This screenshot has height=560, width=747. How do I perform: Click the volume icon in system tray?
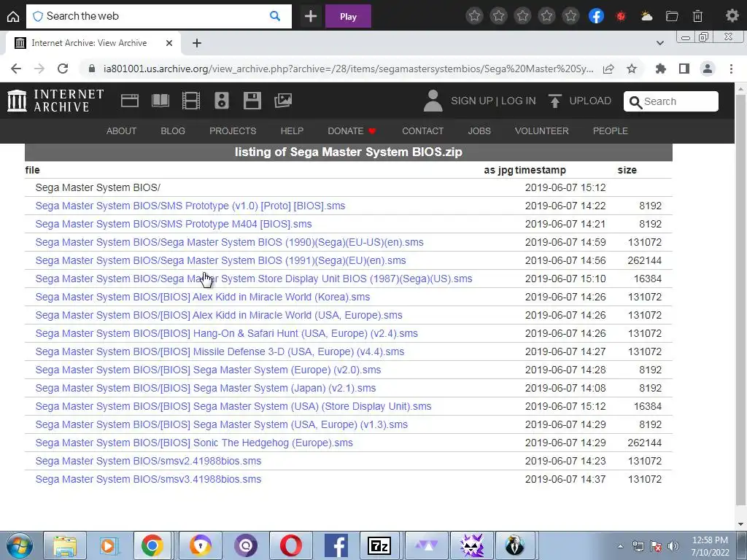pyautogui.click(x=673, y=546)
